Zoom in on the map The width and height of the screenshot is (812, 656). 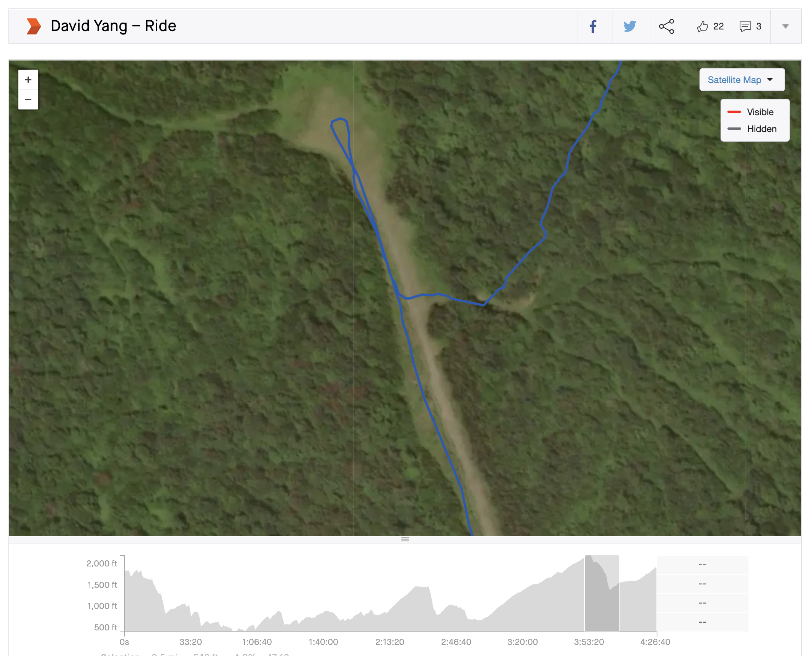pyautogui.click(x=28, y=80)
